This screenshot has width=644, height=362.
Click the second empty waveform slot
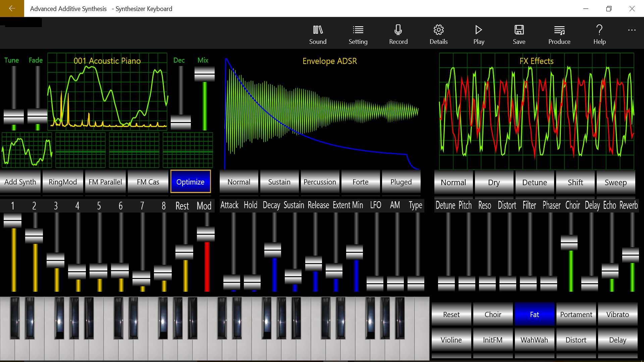coord(134,150)
